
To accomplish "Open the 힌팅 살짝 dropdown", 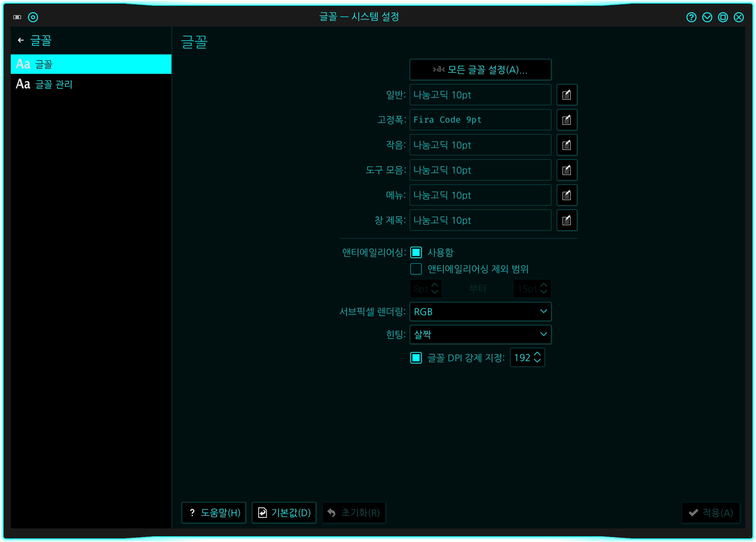I will pos(480,334).
